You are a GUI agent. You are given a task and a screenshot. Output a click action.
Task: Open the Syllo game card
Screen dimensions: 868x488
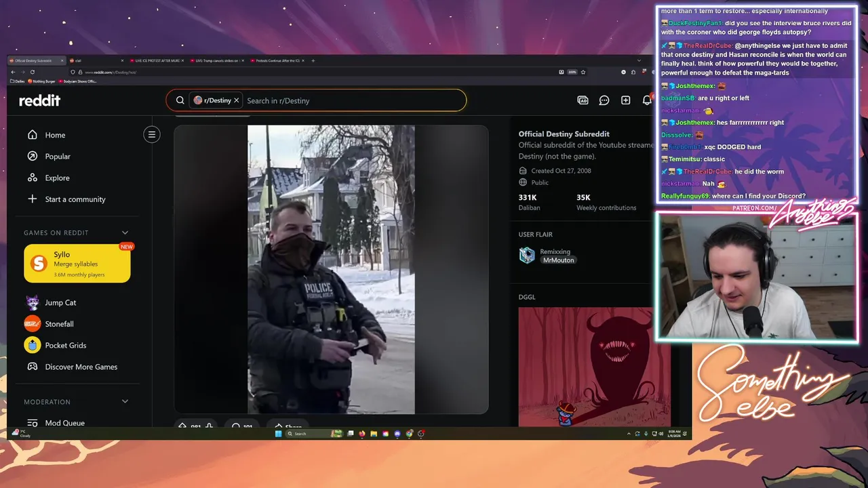[x=77, y=264]
